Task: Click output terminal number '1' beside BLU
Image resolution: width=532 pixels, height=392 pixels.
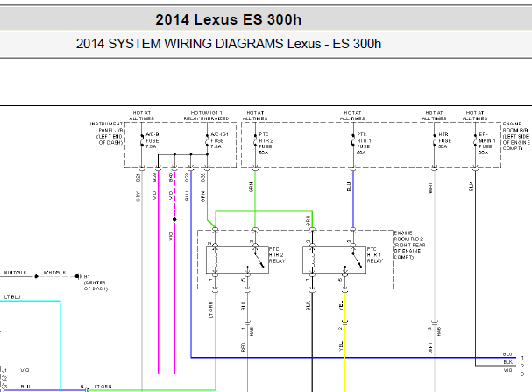Action: [x=522, y=358]
